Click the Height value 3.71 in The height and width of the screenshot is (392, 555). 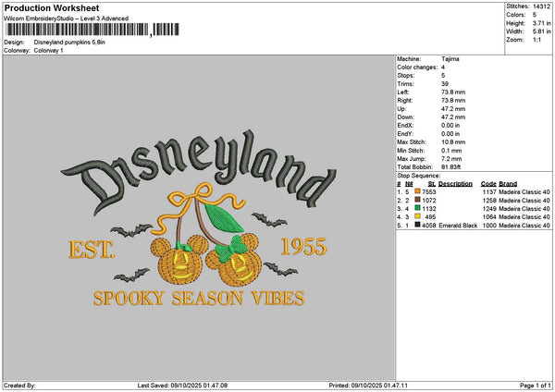tap(541, 23)
